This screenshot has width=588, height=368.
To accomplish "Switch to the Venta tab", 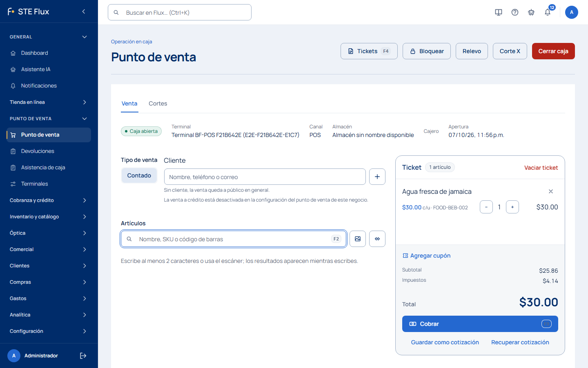I will [129, 104].
